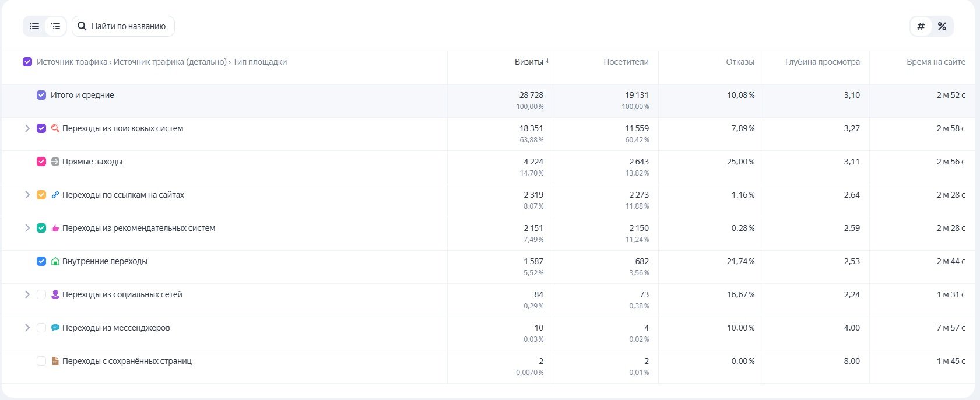Enable the Переходы из социальных сетей checkbox

[x=41, y=294]
